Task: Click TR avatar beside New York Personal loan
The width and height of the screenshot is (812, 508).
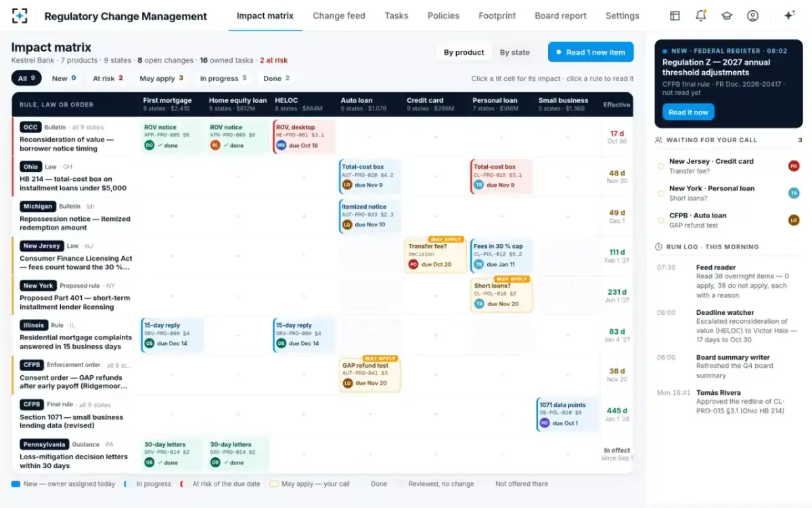Action: [794, 193]
